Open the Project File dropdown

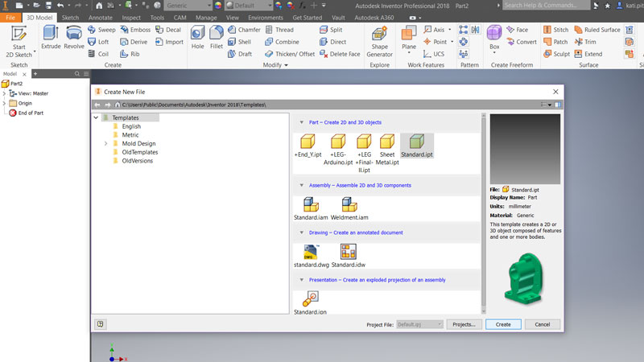[x=419, y=324]
